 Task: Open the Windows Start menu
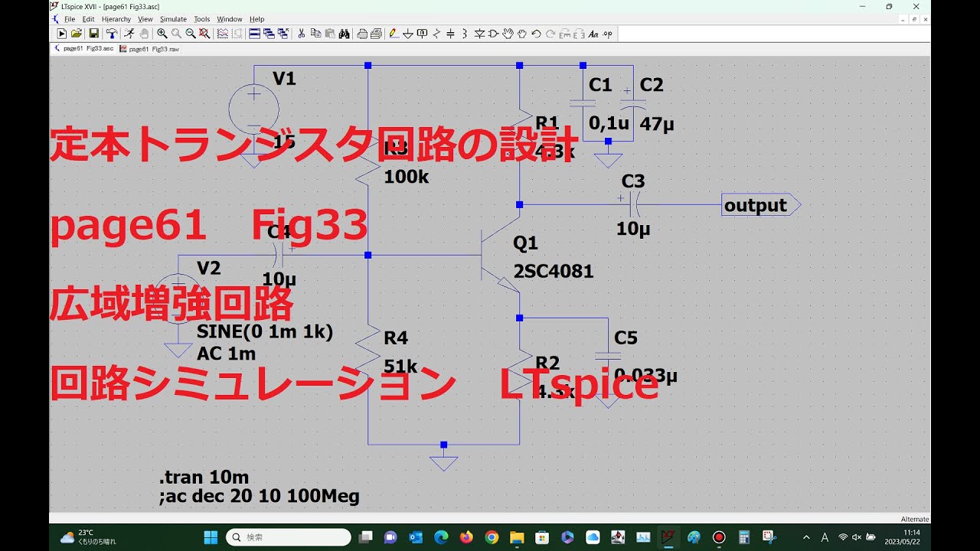tap(211, 537)
